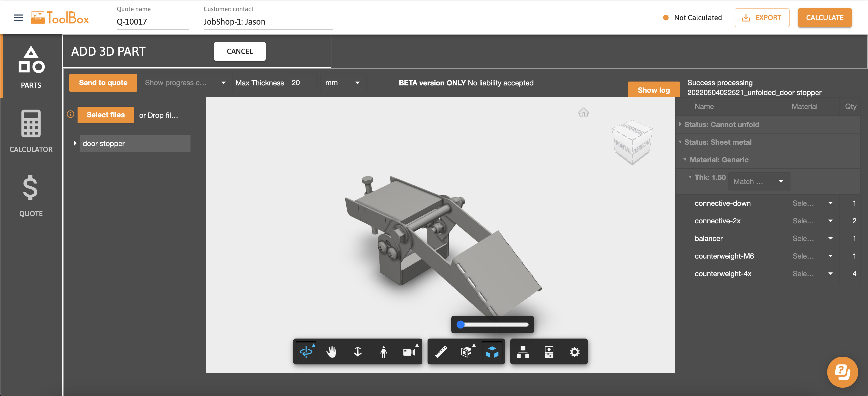
Task: Expand the door stopper tree item
Action: tap(75, 143)
